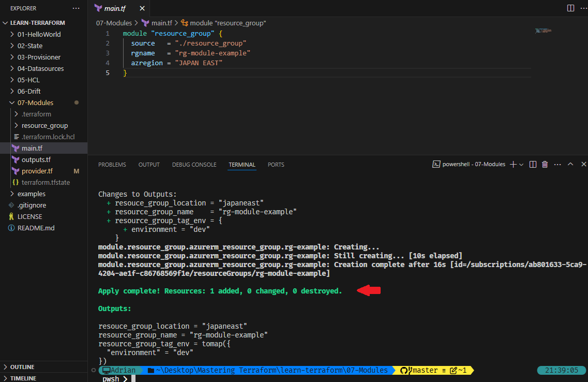This screenshot has width=588, height=382.
Task: Select the TERMINAL tab
Action: coord(242,165)
